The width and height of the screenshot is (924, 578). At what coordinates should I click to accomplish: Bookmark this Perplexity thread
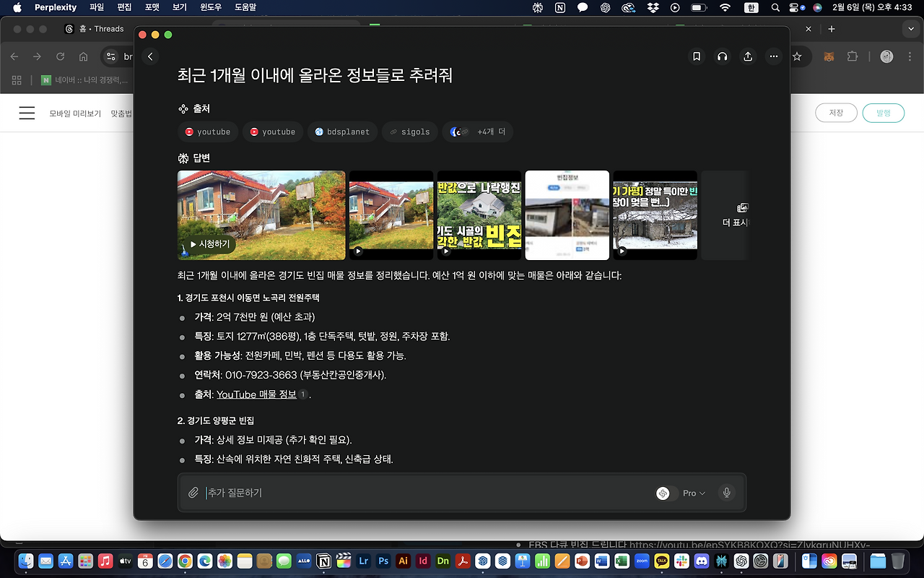tap(697, 56)
